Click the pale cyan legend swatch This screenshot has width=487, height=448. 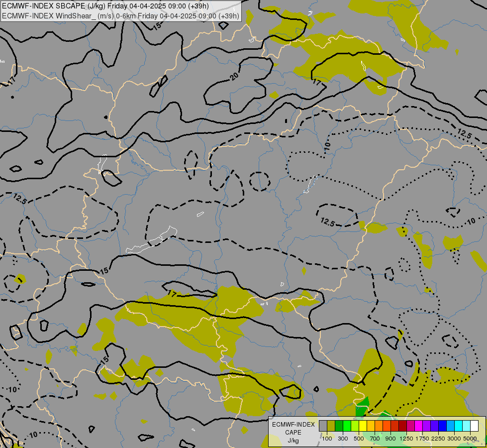pyautogui.click(x=467, y=426)
